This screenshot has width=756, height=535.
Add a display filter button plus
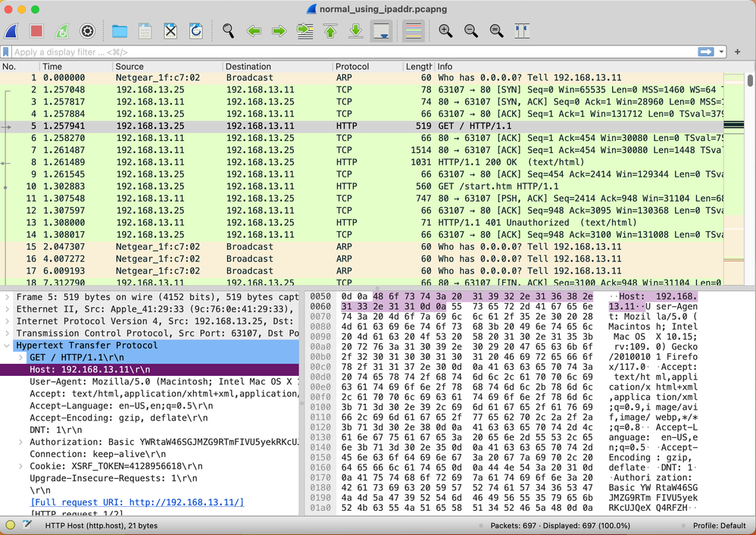(737, 52)
